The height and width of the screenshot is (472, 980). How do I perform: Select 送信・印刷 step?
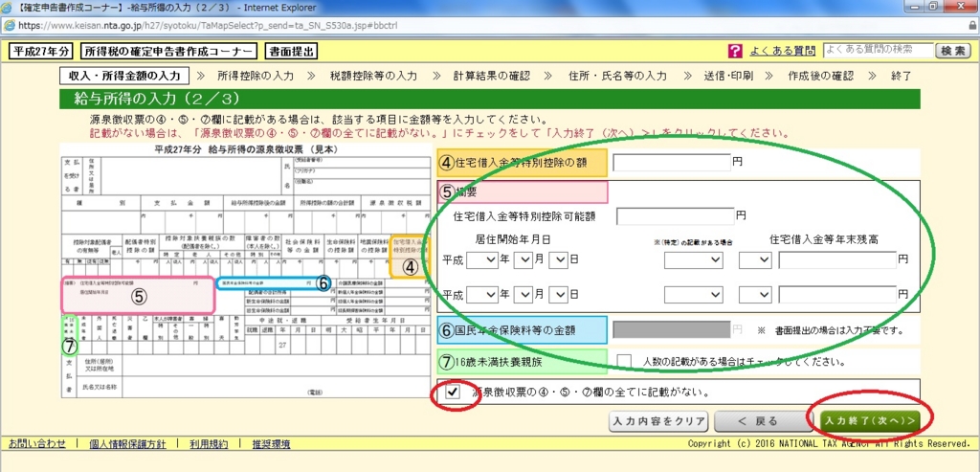pyautogui.click(x=728, y=77)
